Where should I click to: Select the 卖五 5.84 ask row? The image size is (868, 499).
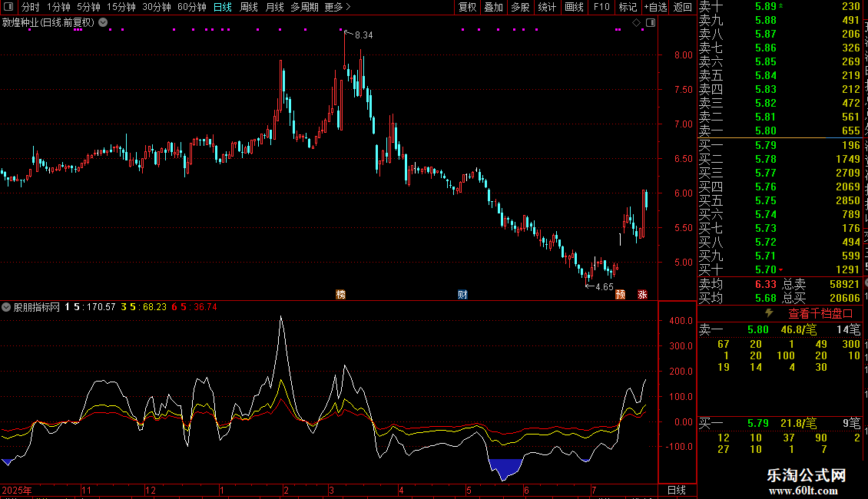[780, 75]
